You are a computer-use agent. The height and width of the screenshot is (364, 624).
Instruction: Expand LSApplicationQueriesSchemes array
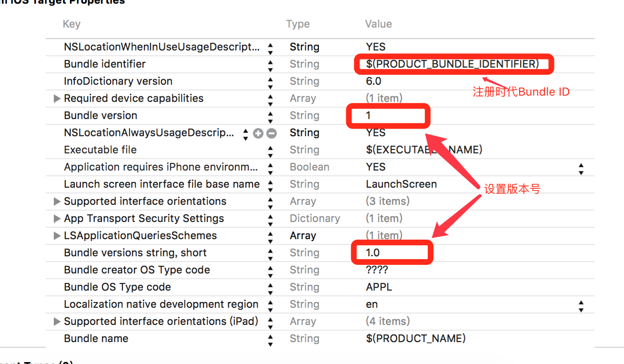pyautogui.click(x=57, y=236)
